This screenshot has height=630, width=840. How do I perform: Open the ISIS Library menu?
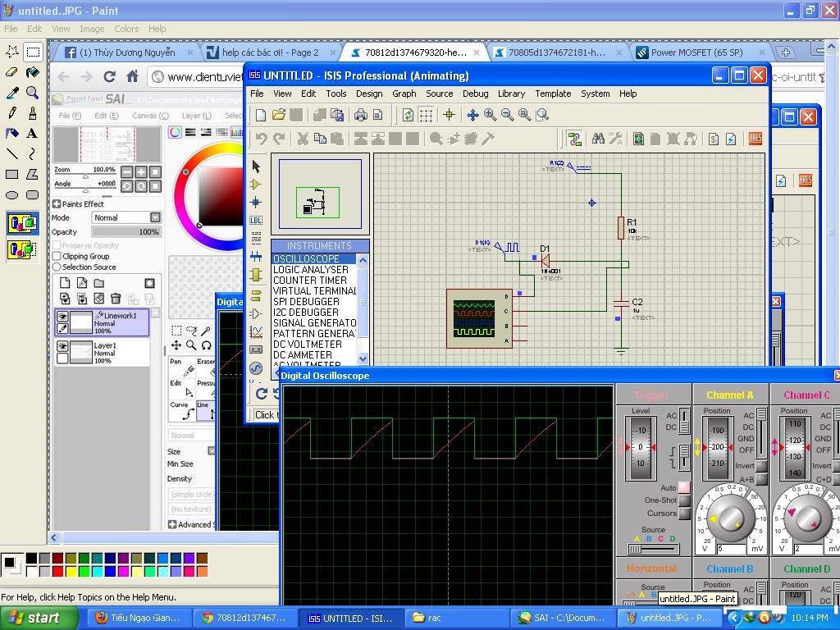coord(511,94)
